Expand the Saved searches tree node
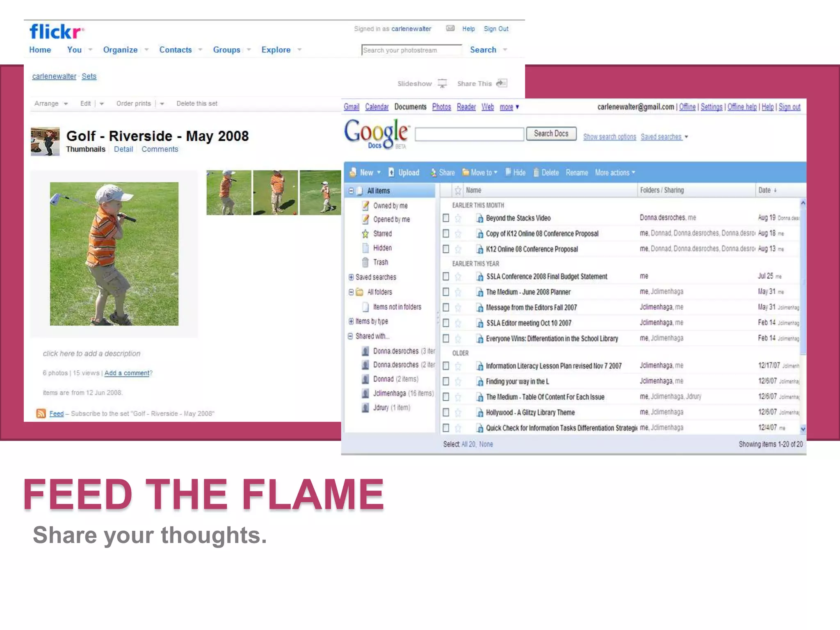The image size is (840, 630). click(x=351, y=277)
